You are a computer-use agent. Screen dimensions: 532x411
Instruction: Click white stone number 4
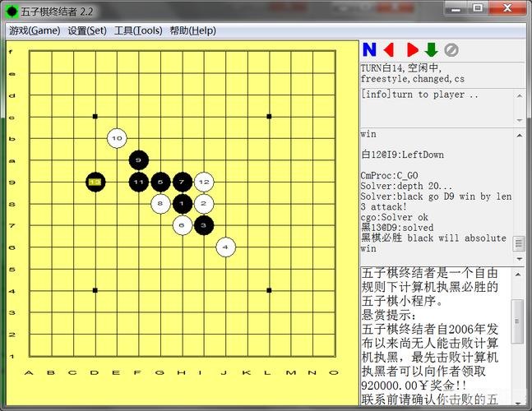coord(225,247)
